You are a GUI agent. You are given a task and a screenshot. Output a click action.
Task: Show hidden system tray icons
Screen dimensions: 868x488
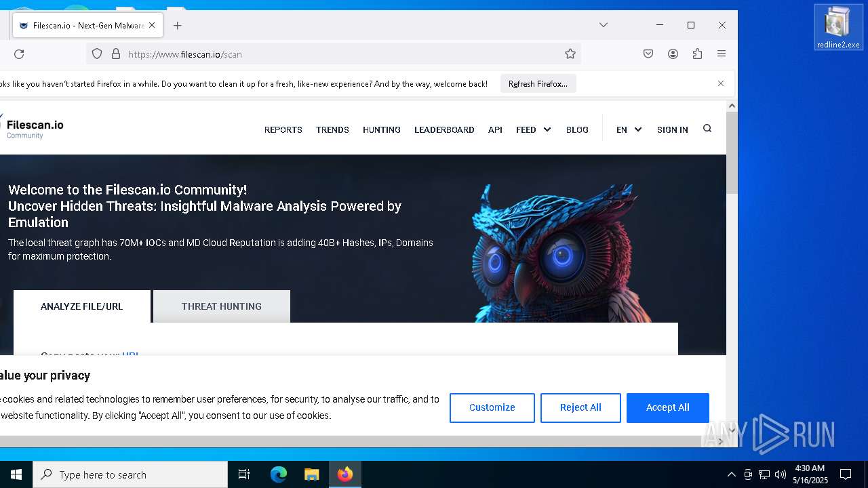[731, 474]
